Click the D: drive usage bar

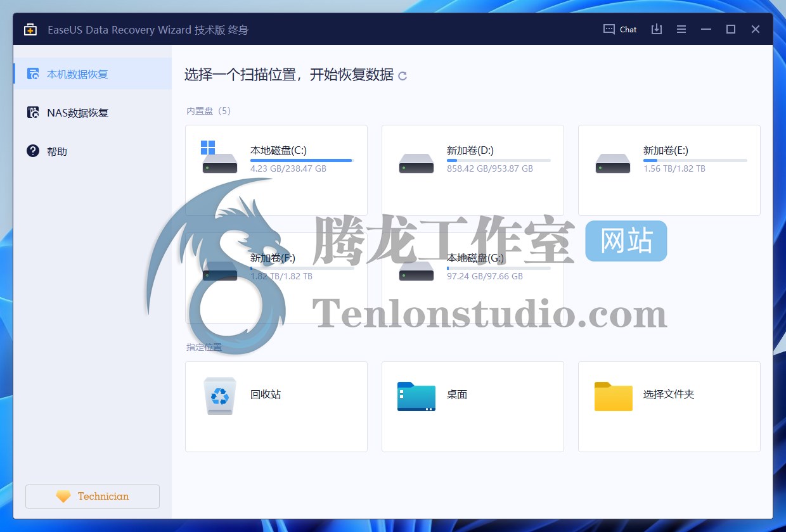(499, 161)
